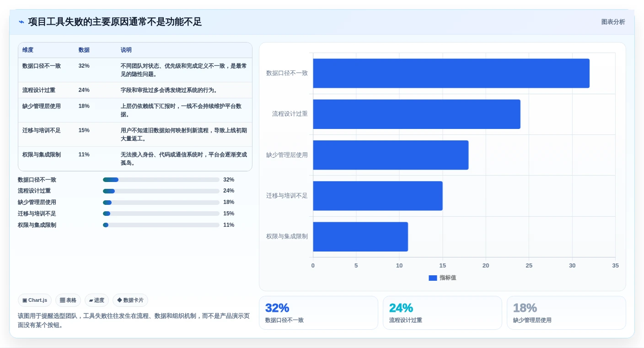Image resolution: width=644 pixels, height=348 pixels.
Task: Click the 缺少管理层使用 table row label
Action: coord(42,106)
